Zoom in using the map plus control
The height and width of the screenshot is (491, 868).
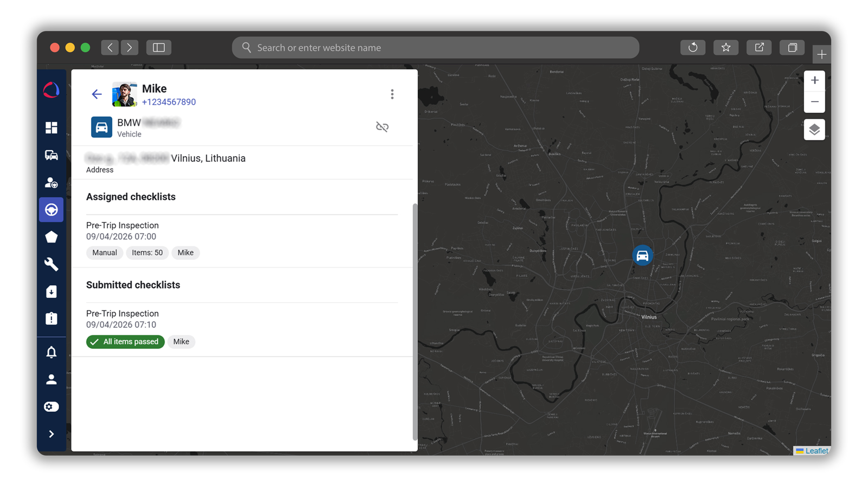pos(814,80)
